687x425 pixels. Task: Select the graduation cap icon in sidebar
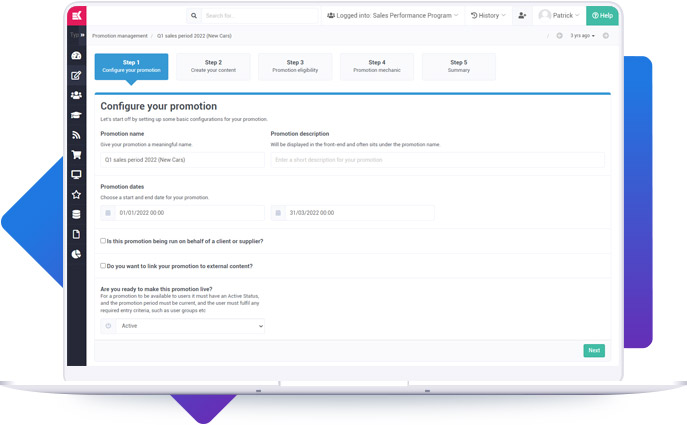(76, 115)
